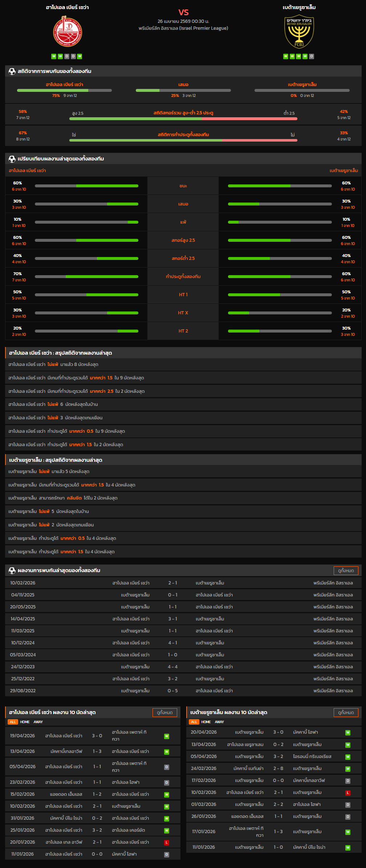
Task: Switch to HOME tab in Hapoel Be'er Sheva results
Action: pyautogui.click(x=25, y=722)
